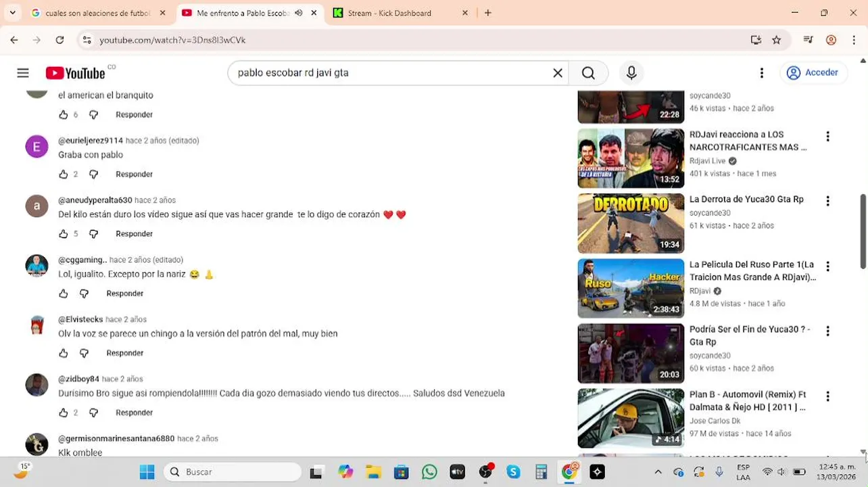Reload the current page
The image size is (868, 487).
(59, 40)
